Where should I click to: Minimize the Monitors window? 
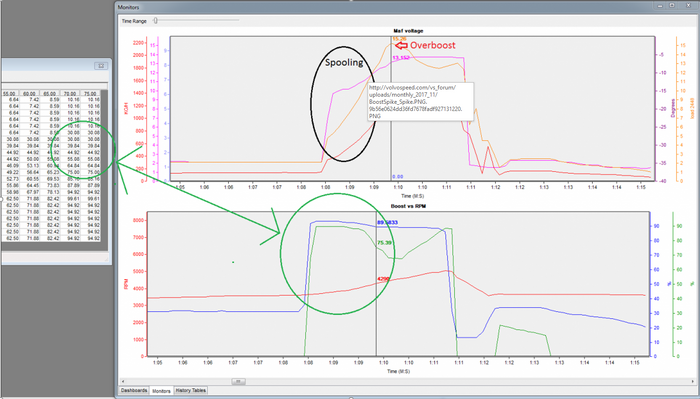661,6
